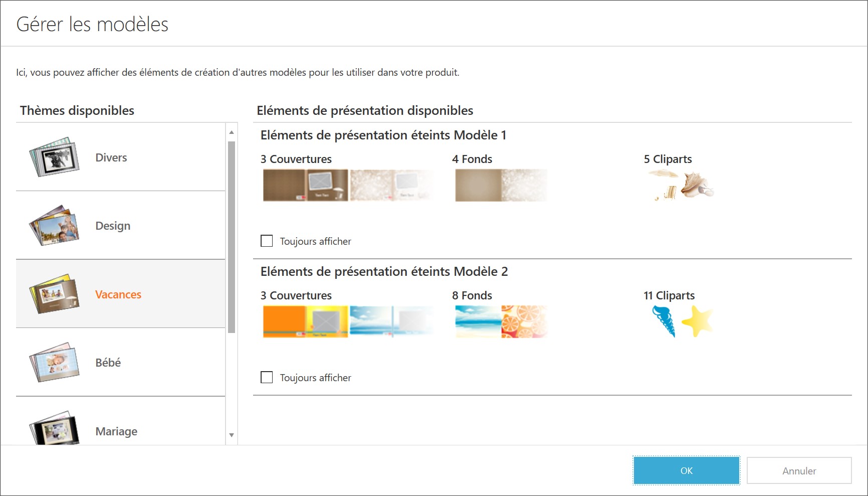The height and width of the screenshot is (496, 868).
Task: Select the Divers theme icon
Action: pos(54,157)
